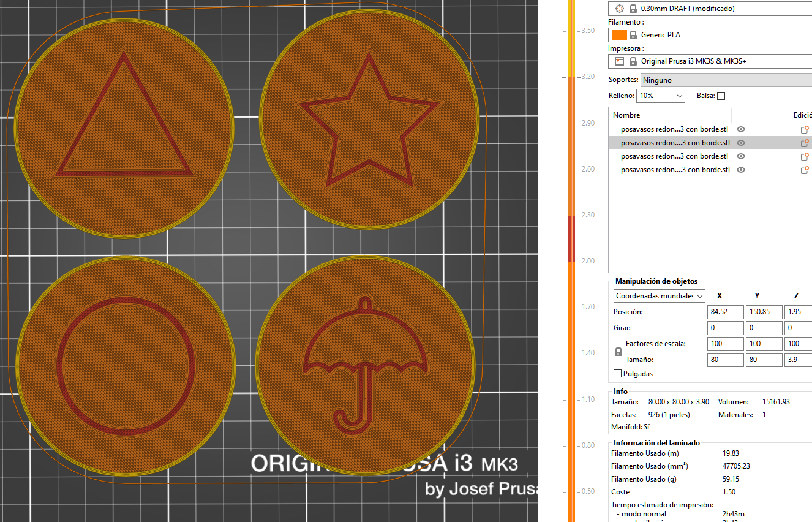Click the Info size value 80.00 x 80.00 x 3.90

(679, 402)
